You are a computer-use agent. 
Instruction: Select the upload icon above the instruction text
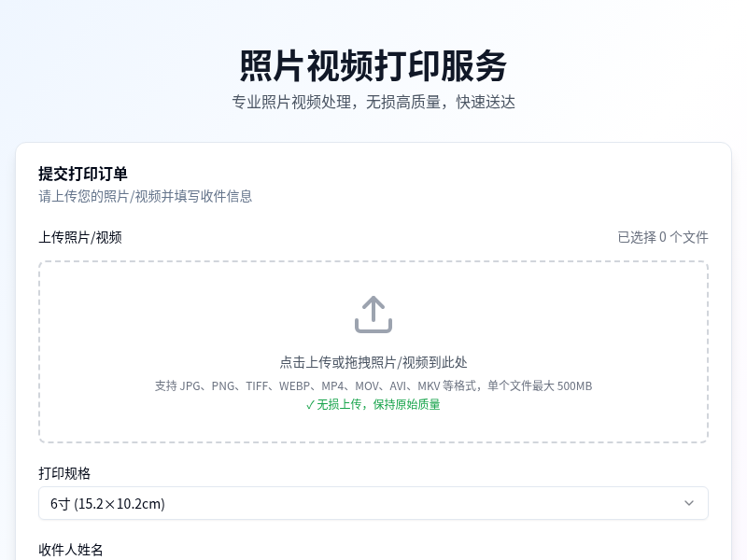(x=373, y=313)
